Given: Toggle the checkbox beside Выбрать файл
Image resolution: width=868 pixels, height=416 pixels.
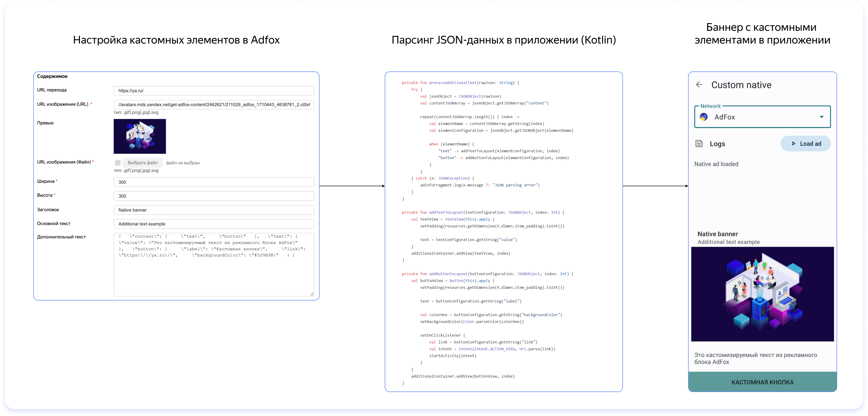Looking at the screenshot, I should (x=118, y=163).
